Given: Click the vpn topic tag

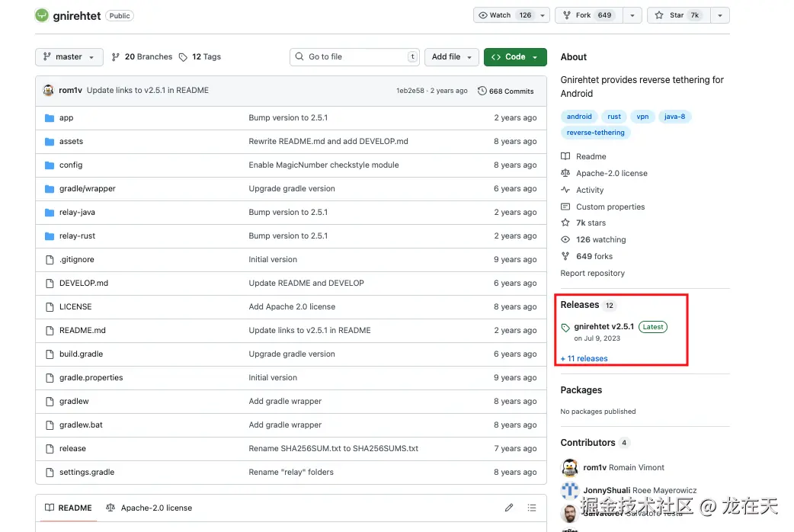Looking at the screenshot, I should (642, 117).
